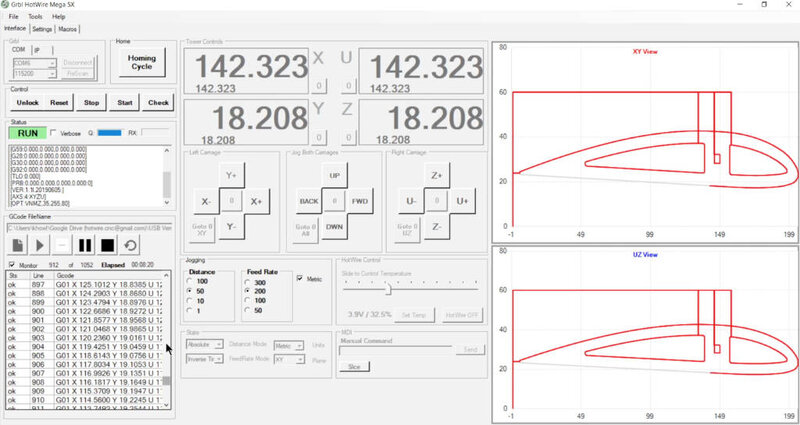Jog the right carriage Z+
Screen dimensions: 800x425
tap(437, 175)
